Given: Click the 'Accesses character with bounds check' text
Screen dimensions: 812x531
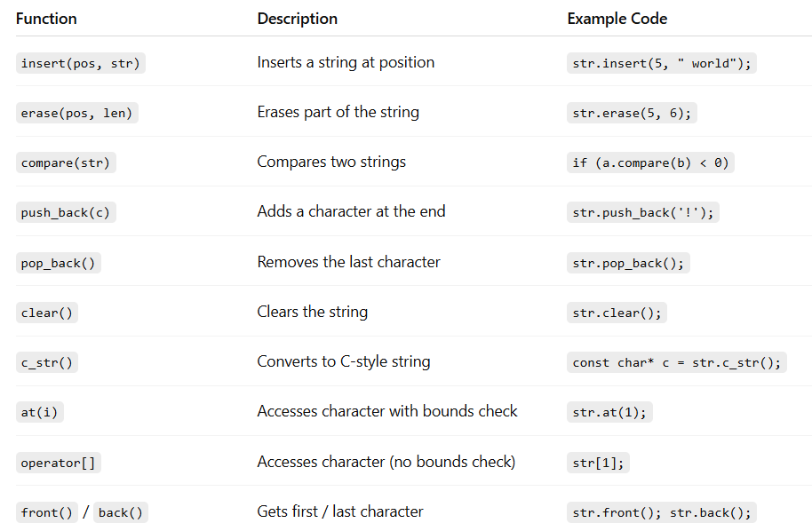Looking at the screenshot, I should pos(386,411).
